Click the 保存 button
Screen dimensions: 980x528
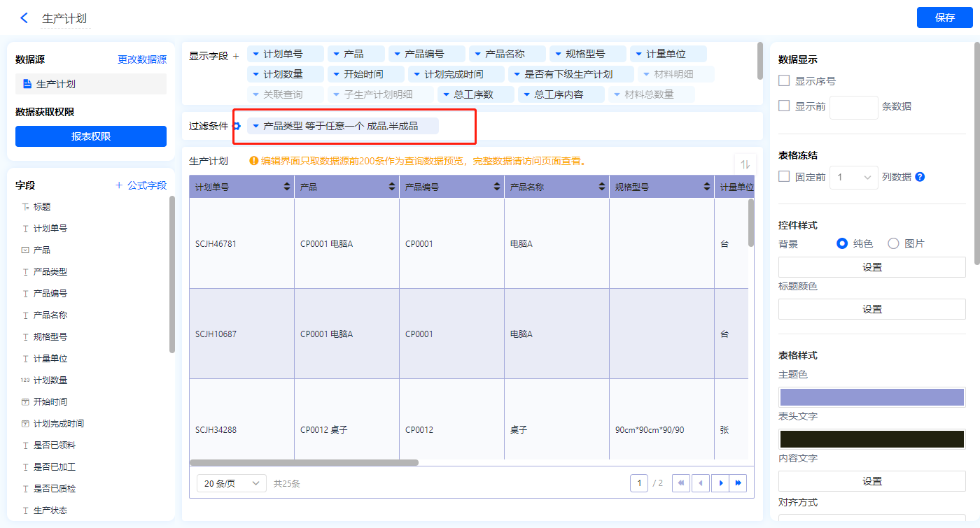pos(944,18)
